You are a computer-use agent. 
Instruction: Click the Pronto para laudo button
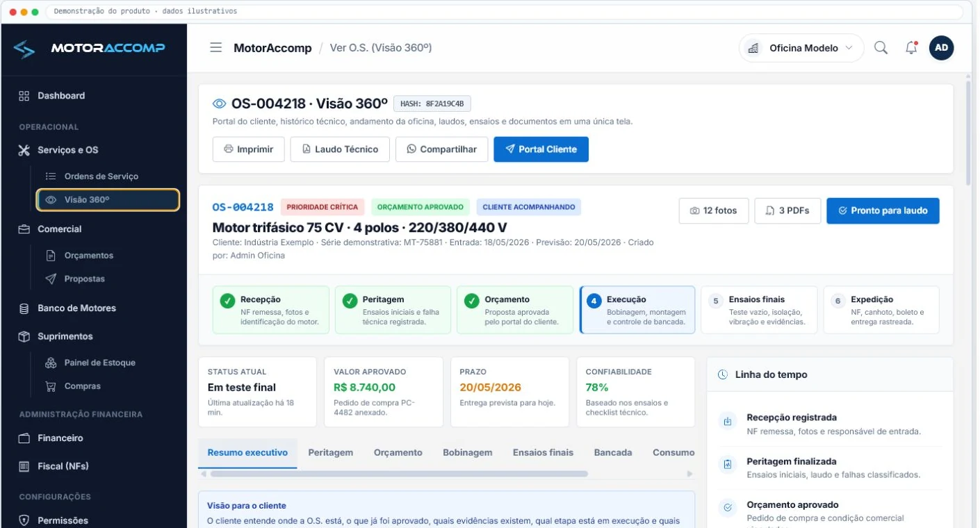click(x=883, y=211)
